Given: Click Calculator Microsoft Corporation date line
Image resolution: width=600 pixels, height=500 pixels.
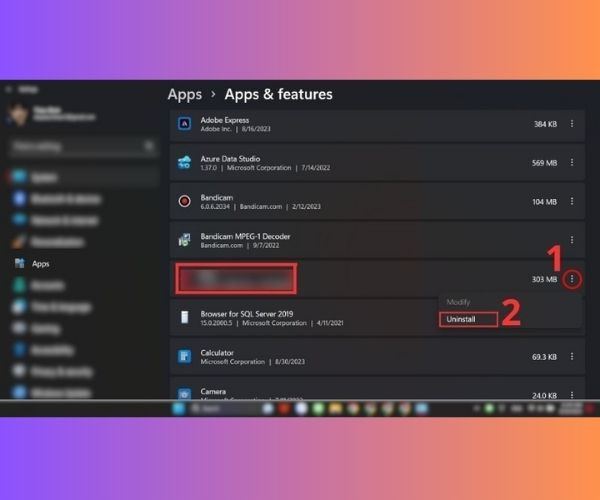Looking at the screenshot, I should click(253, 362).
